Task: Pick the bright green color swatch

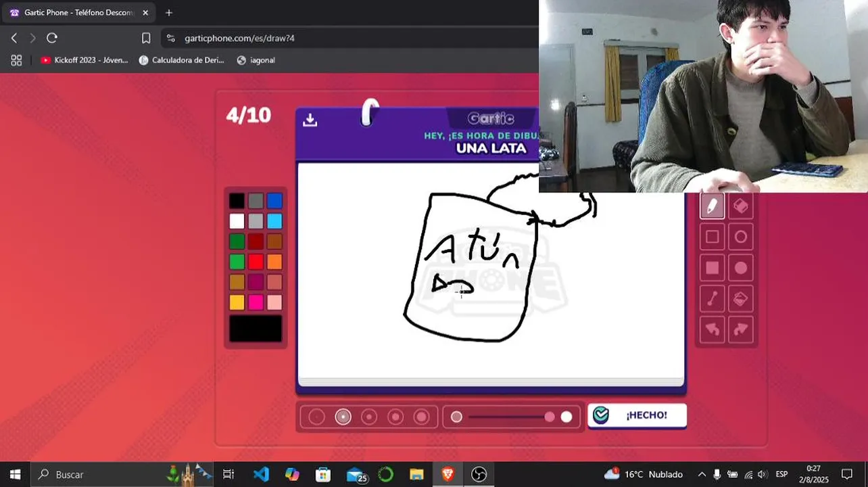Action: point(237,262)
